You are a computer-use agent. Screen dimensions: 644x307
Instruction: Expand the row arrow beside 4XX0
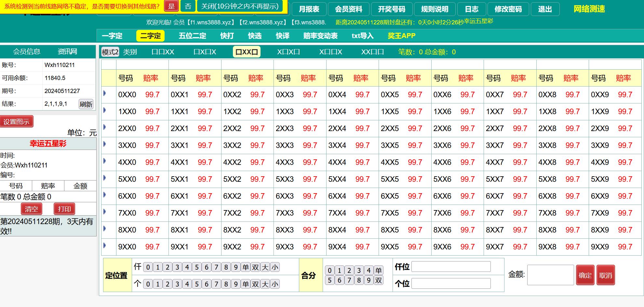pos(105,161)
